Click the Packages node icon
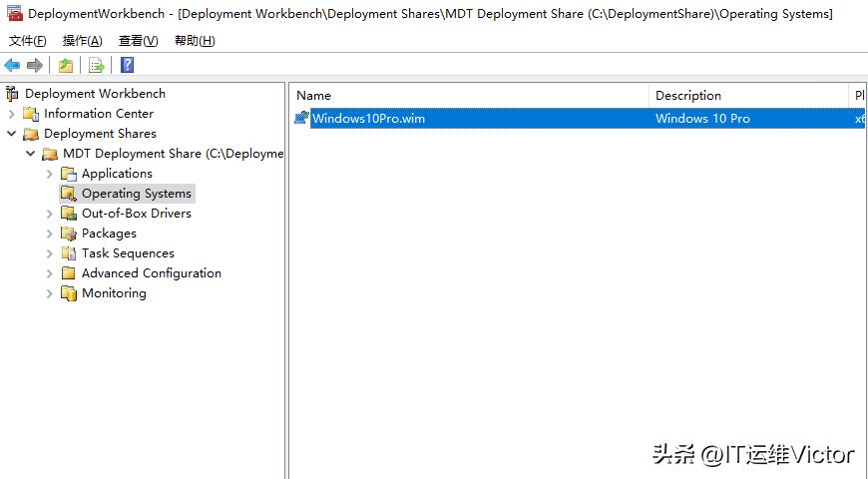Viewport: 868px width, 479px height. pyautogui.click(x=69, y=234)
